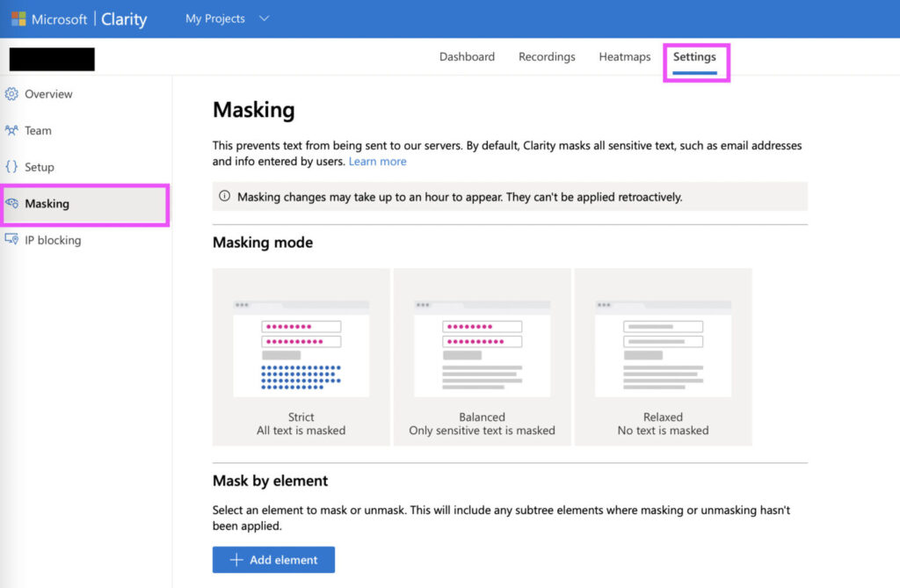Viewport: 900px width, 588px height.
Task: Switch to the Dashboard tab
Action: pos(467,57)
